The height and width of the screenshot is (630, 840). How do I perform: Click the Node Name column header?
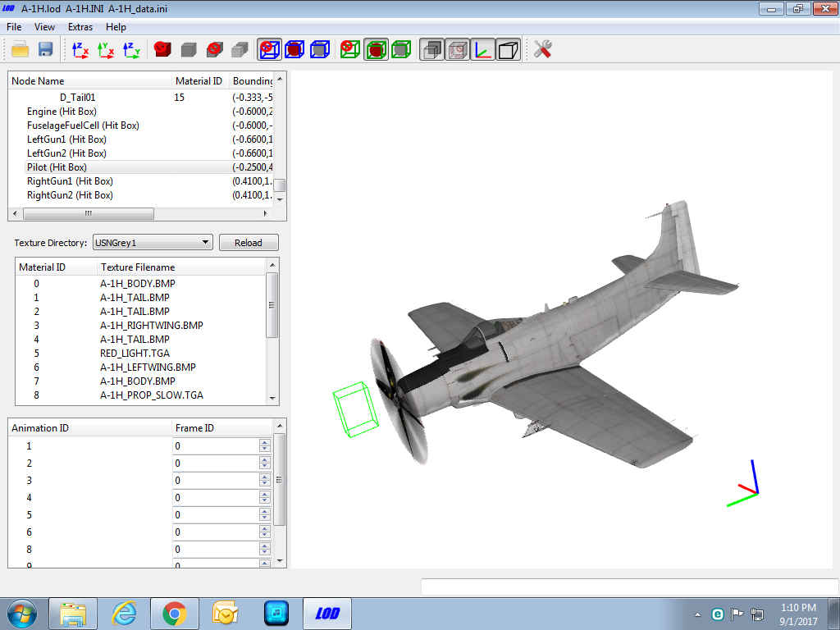point(90,81)
